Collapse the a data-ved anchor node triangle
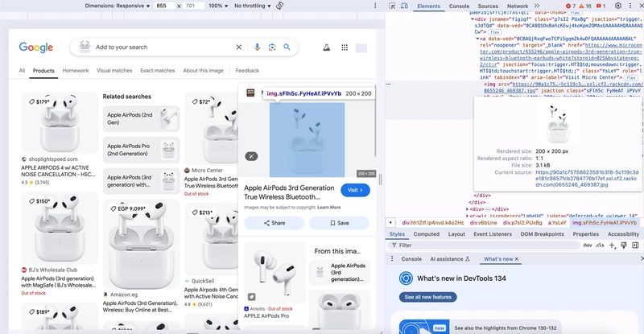This screenshot has width=644, height=334. tap(477, 39)
